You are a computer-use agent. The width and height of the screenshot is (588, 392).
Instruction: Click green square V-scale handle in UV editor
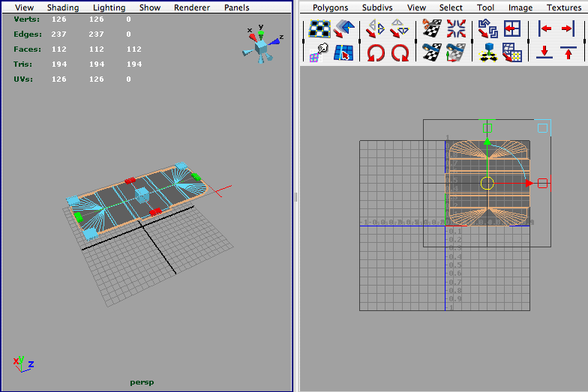tap(487, 128)
